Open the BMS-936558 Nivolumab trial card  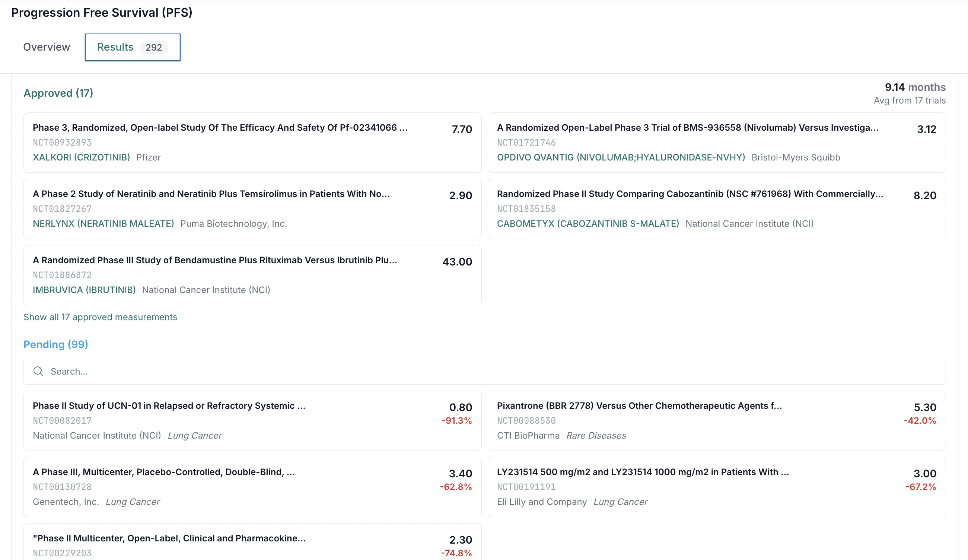coord(716,143)
